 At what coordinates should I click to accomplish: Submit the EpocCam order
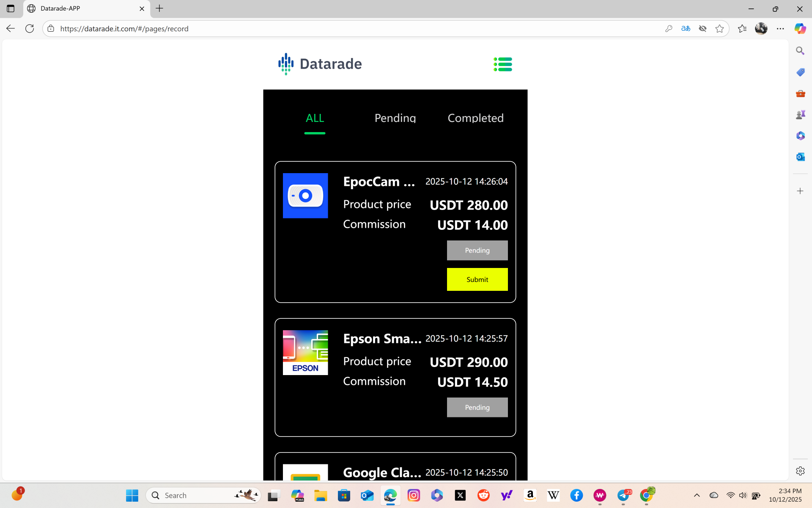(477, 279)
